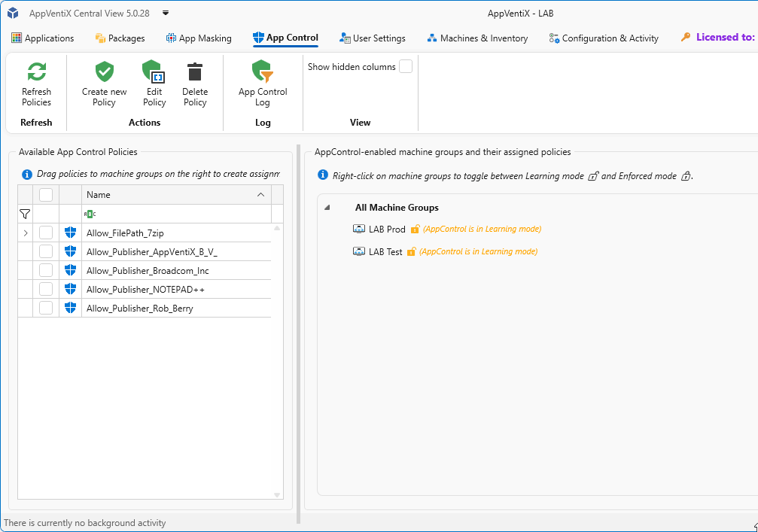Image resolution: width=758 pixels, height=532 pixels.
Task: Click the LAB Test machine group icon
Action: pyautogui.click(x=359, y=251)
